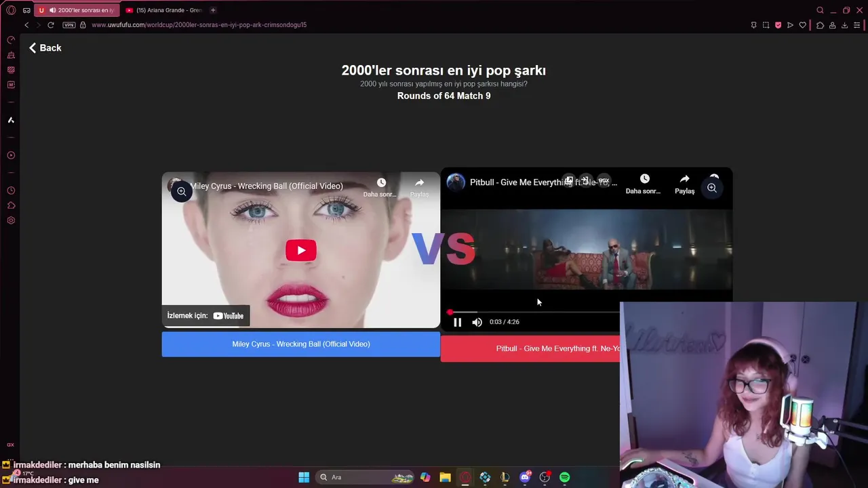Open Pitbull channel avatar on video
This screenshot has width=868, height=488.
pyautogui.click(x=456, y=182)
